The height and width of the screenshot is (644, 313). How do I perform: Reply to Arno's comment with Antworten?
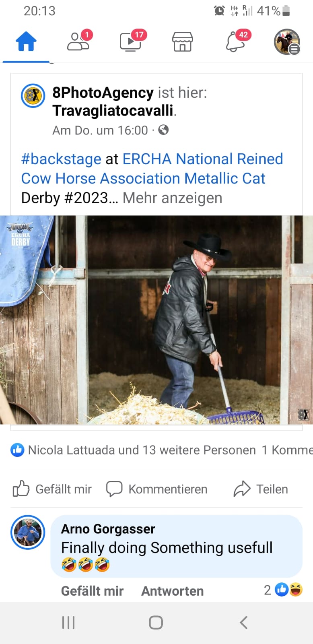[173, 591]
